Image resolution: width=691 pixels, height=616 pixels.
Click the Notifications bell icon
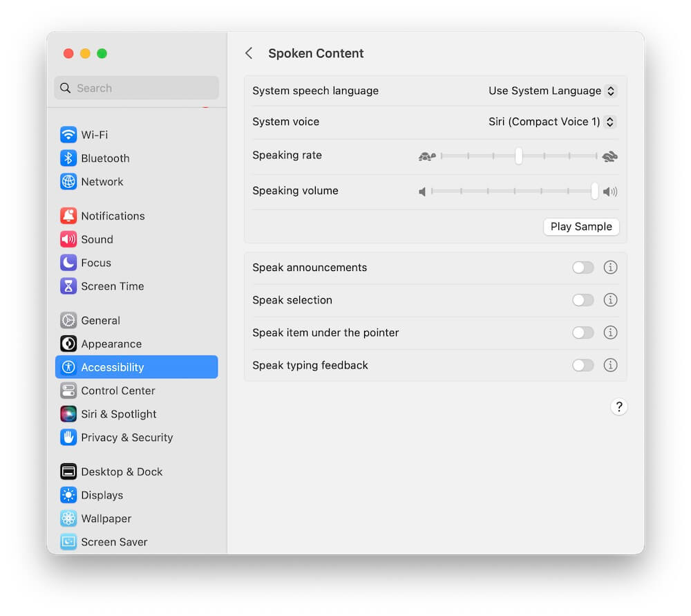pos(68,216)
